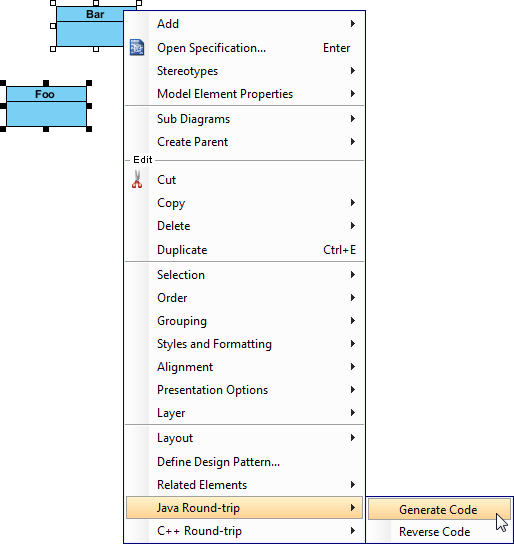Select the Java Round-trip menu item
The width and height of the screenshot is (514, 544).
click(244, 508)
